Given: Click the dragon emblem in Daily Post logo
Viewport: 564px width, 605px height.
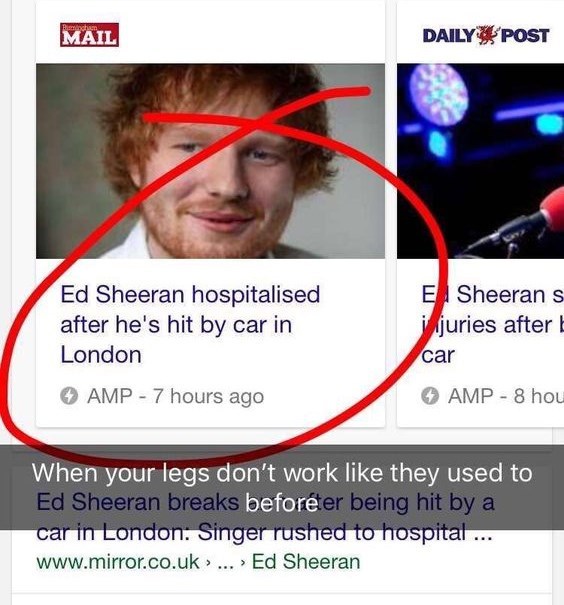Looking at the screenshot, I should pyautogui.click(x=487, y=35).
